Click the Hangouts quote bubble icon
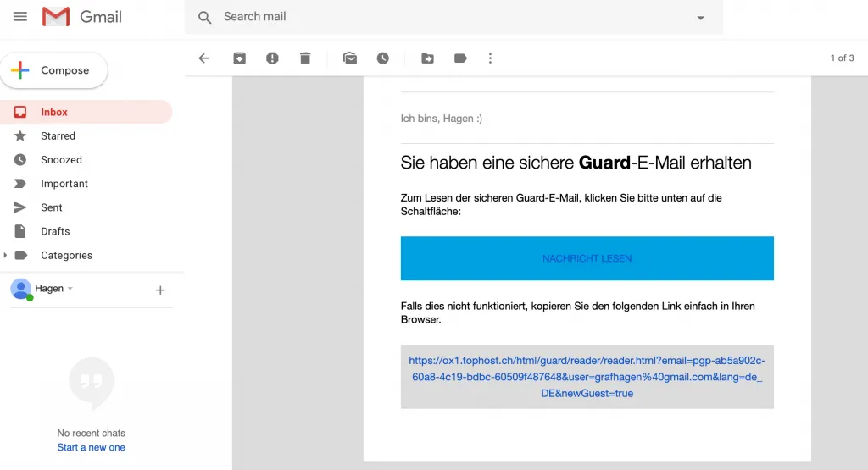Image resolution: width=868 pixels, height=470 pixels. (92, 383)
